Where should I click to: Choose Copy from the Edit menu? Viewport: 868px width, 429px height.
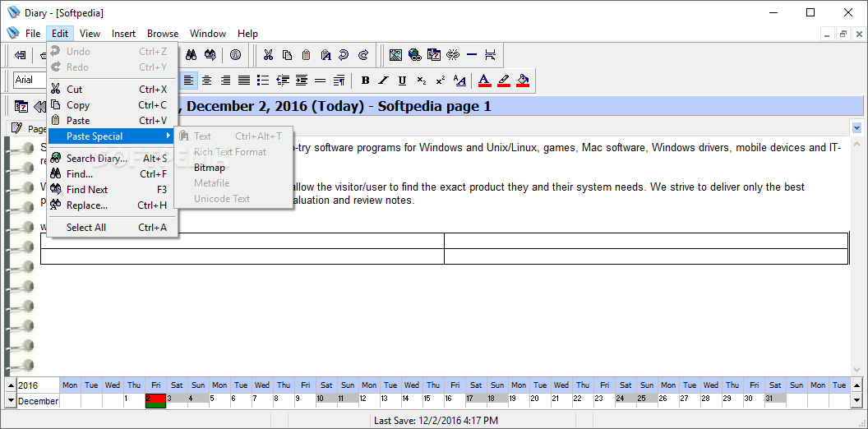(x=113, y=105)
